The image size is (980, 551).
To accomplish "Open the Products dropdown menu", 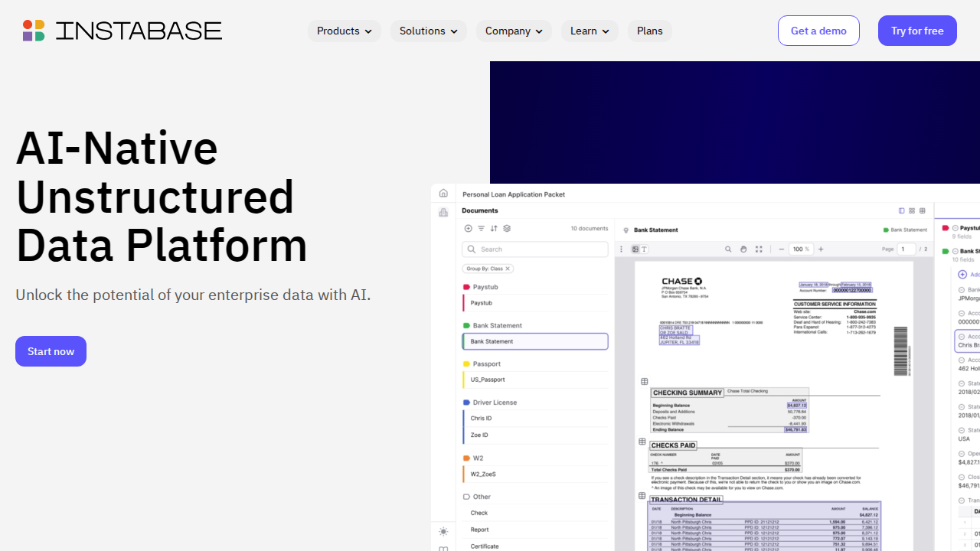I will [344, 31].
